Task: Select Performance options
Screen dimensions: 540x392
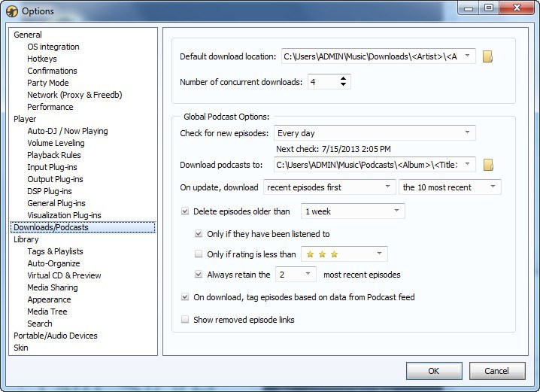Action: (50, 107)
